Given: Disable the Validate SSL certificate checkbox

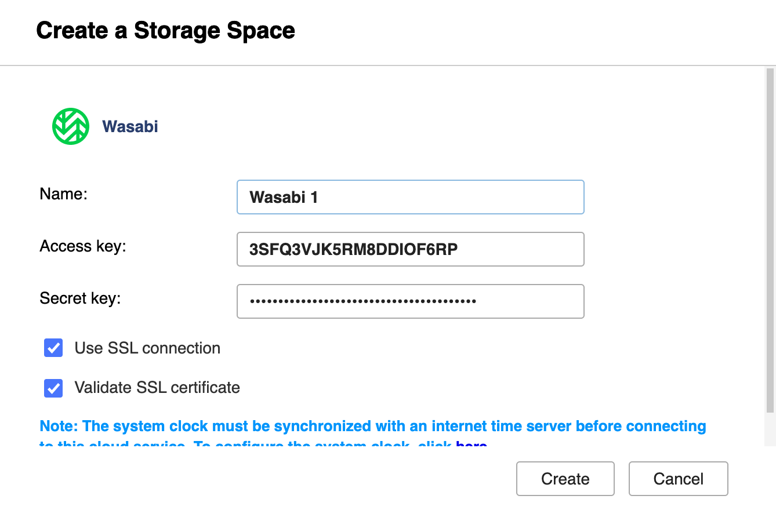Looking at the screenshot, I should point(53,388).
